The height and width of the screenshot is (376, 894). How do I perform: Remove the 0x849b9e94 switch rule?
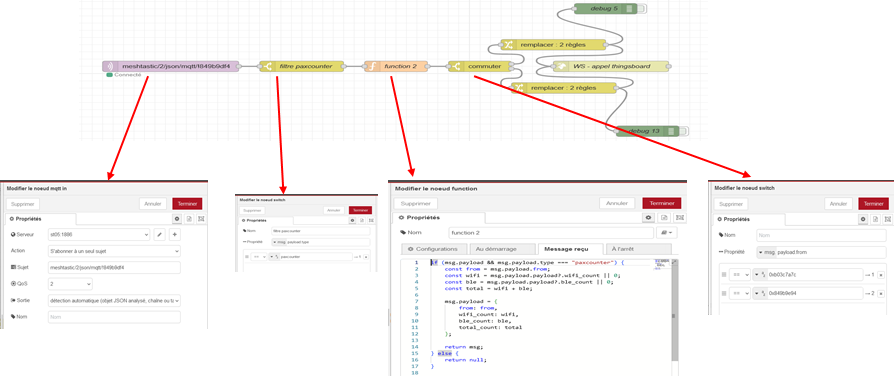pos(881,293)
